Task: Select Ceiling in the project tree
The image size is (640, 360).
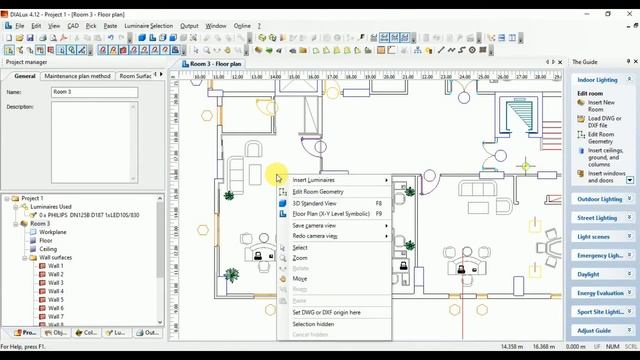Action: coord(48,249)
